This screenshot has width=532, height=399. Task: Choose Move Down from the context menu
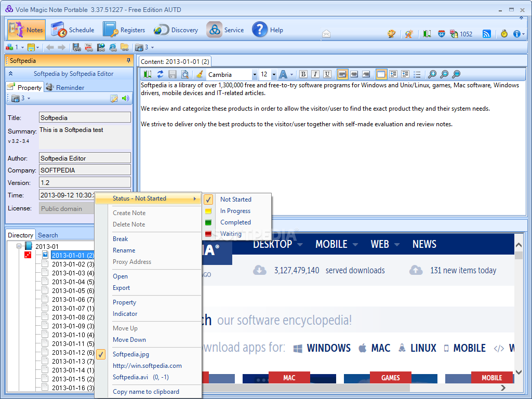(129, 340)
